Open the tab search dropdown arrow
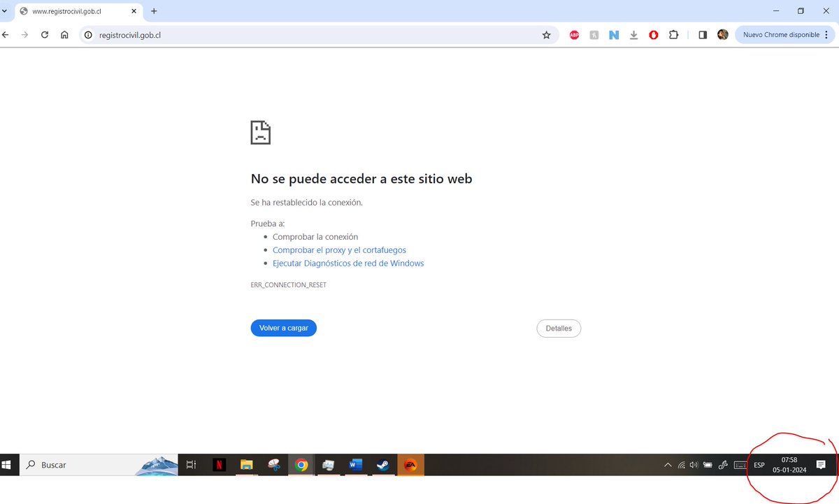839x504 pixels. (x=5, y=11)
